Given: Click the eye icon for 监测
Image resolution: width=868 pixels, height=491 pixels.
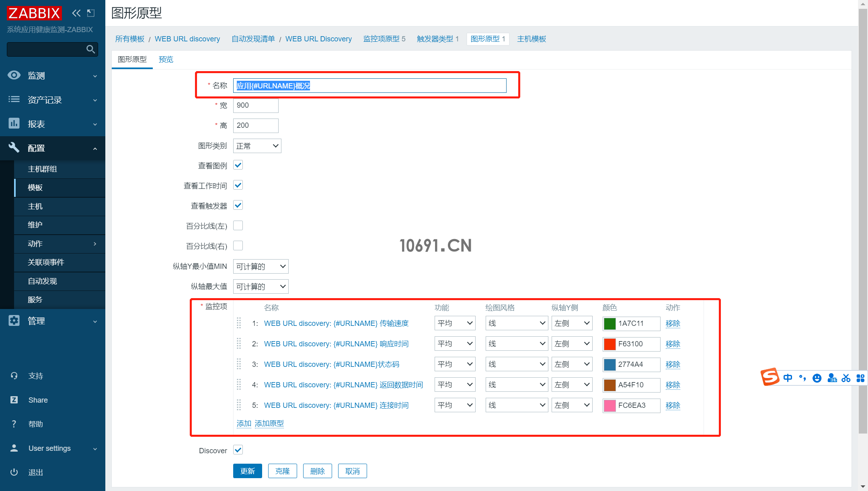Looking at the screenshot, I should click(14, 75).
